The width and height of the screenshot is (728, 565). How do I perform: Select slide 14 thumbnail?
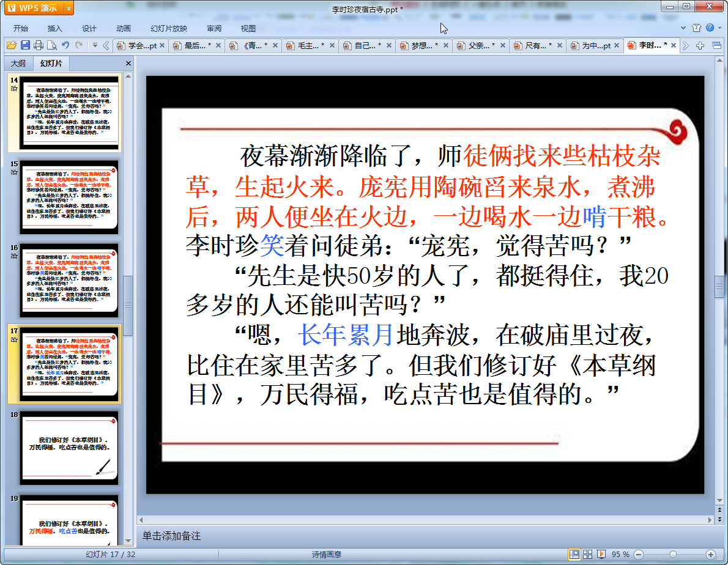click(69, 113)
